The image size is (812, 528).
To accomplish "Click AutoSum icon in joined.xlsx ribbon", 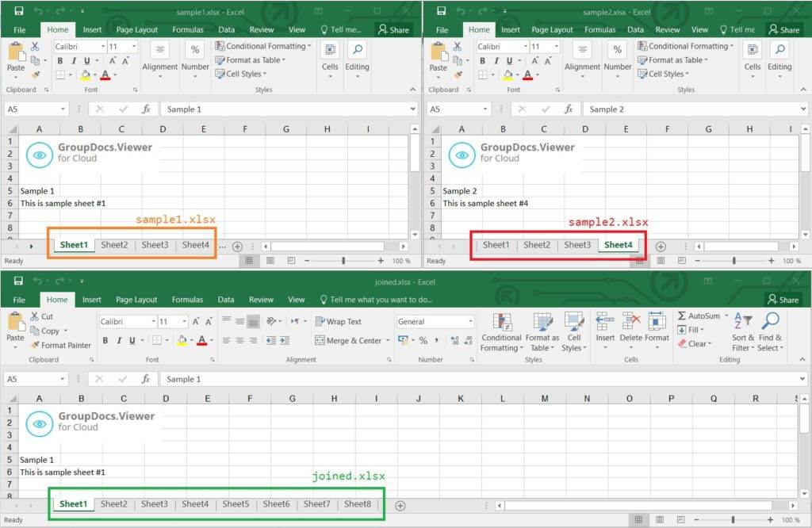I will pyautogui.click(x=682, y=316).
